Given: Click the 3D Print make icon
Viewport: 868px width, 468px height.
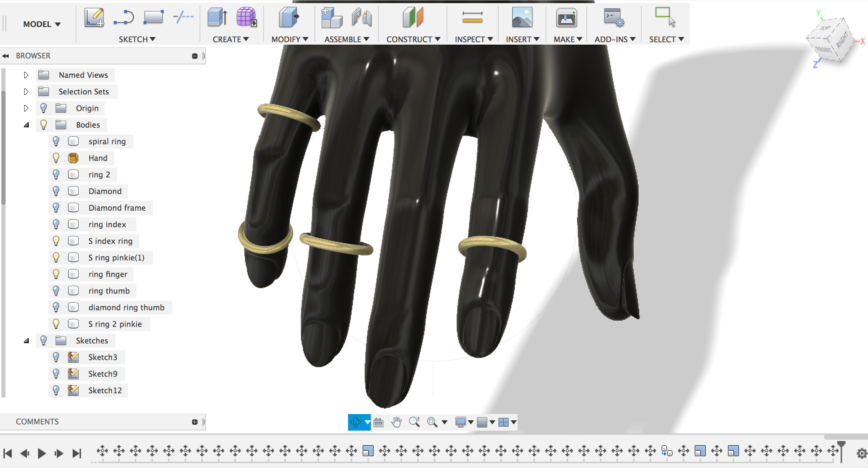Looking at the screenshot, I should point(566,18).
